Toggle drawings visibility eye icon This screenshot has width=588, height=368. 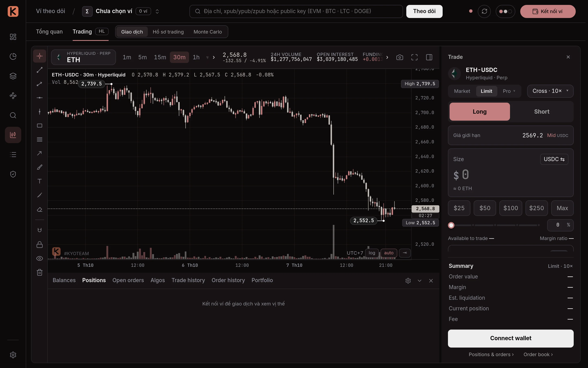pos(40,258)
